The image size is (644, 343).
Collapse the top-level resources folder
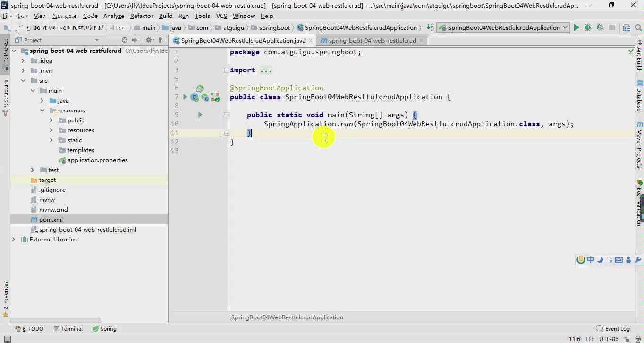click(42, 110)
